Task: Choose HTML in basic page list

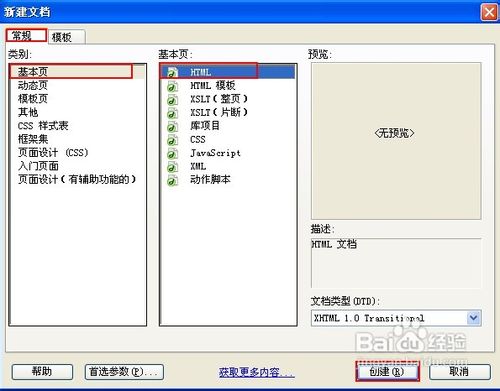Action: tap(228, 72)
